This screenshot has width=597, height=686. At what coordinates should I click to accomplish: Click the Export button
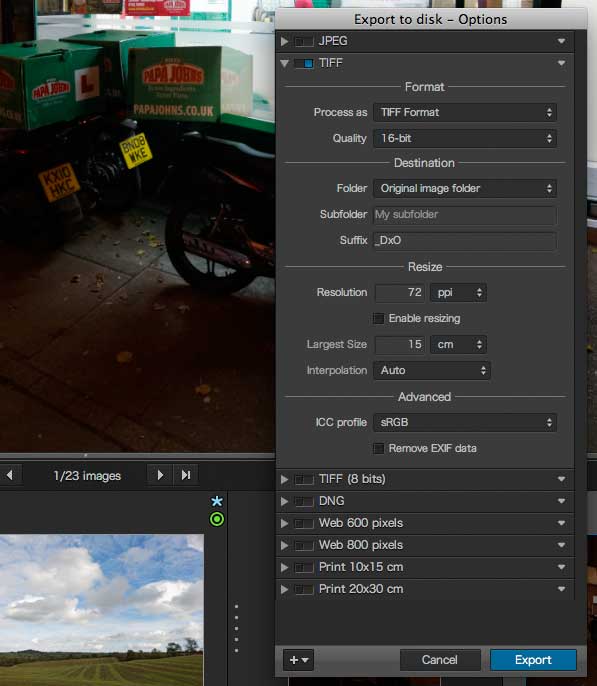533,660
